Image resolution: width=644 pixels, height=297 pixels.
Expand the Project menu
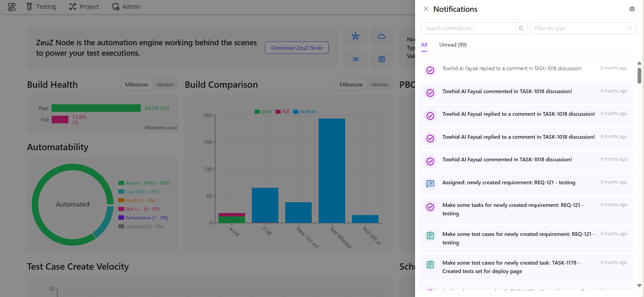[84, 7]
